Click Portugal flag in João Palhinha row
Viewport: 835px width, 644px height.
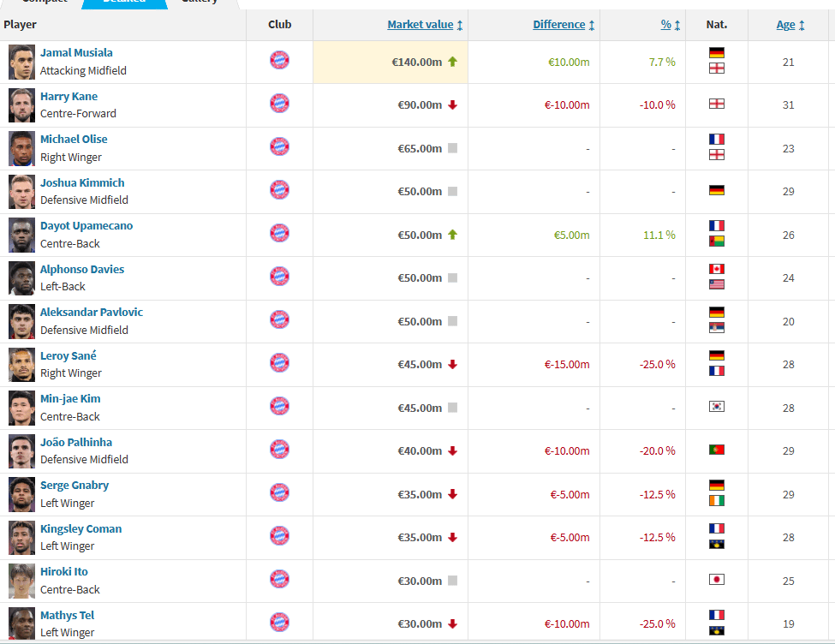click(x=717, y=450)
